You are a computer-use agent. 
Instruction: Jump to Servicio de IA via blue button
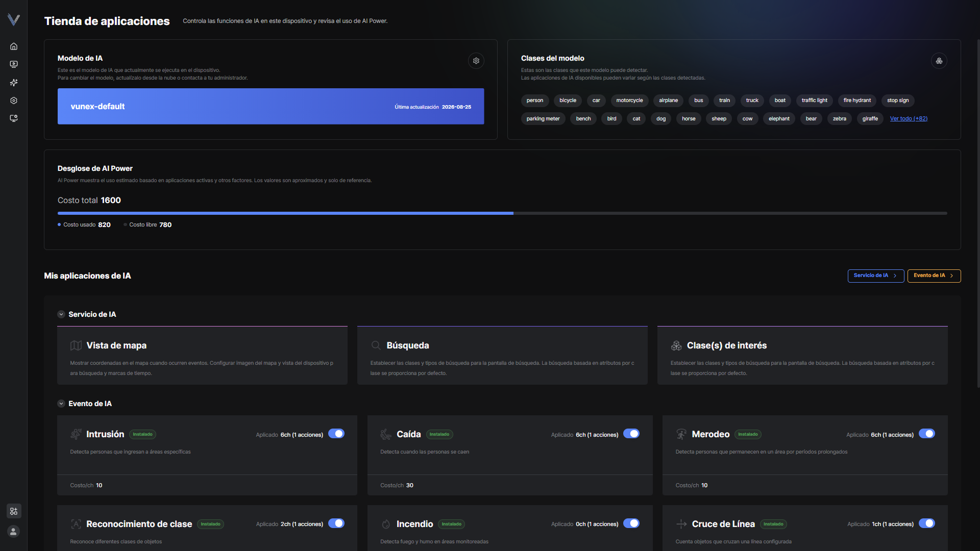click(876, 276)
